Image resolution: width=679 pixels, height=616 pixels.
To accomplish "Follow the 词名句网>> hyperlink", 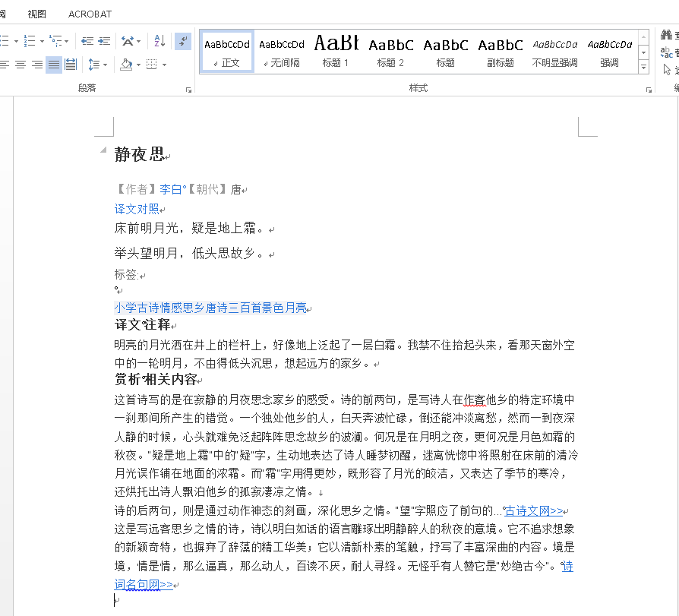I will point(144,585).
